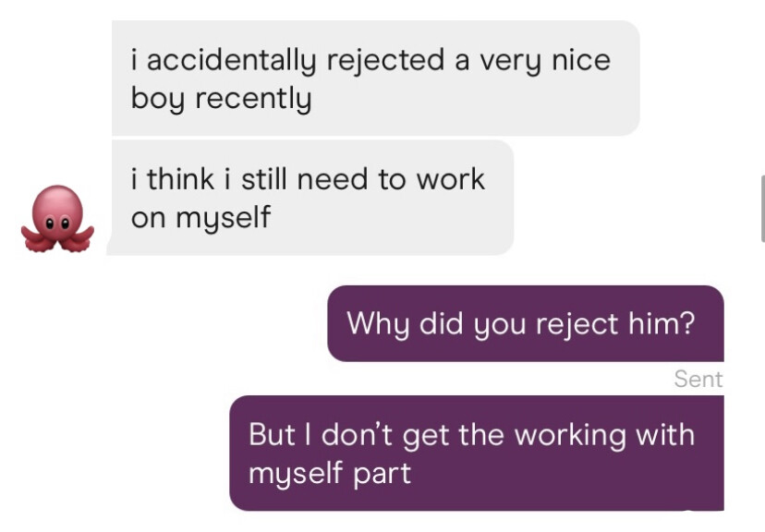Click "boy recently" in the first gray bubble
The height and width of the screenshot is (532, 765).
click(221, 97)
